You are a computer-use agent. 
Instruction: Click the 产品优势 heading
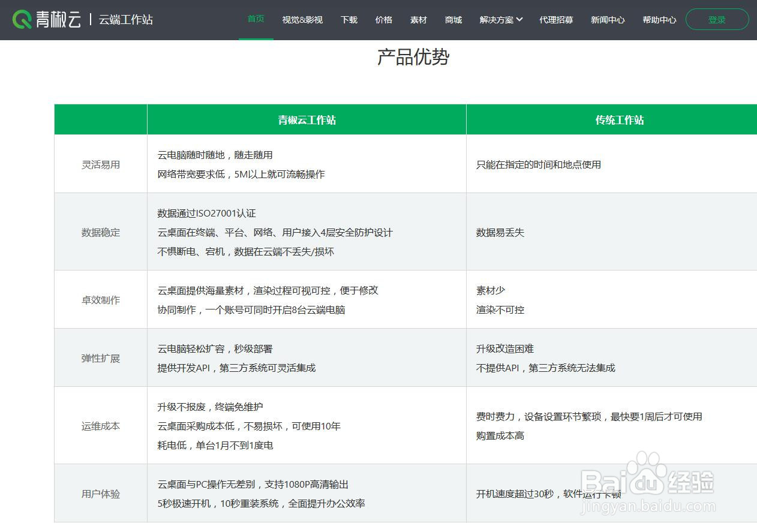click(x=412, y=58)
